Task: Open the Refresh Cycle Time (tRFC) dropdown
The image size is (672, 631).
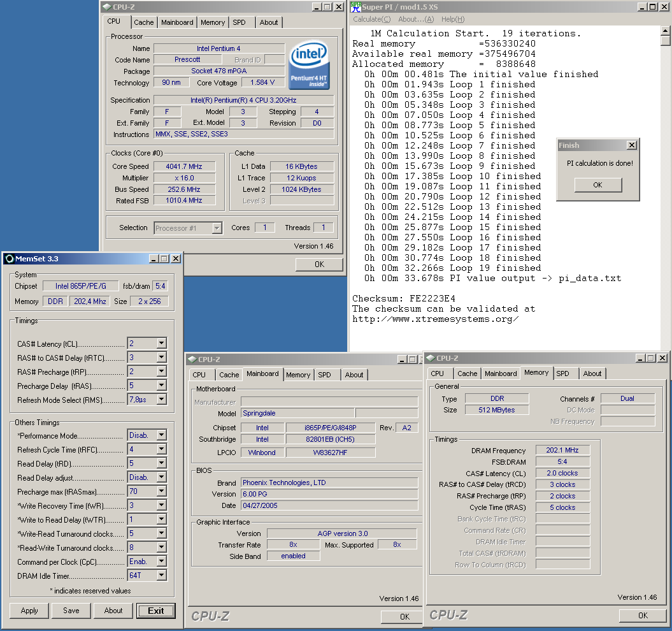Action: pyautogui.click(x=161, y=449)
